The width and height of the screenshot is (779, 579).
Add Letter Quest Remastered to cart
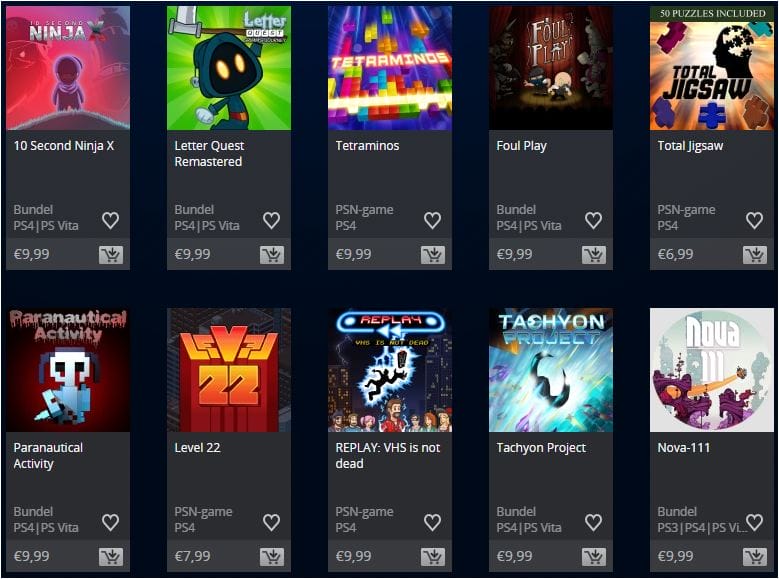point(272,255)
